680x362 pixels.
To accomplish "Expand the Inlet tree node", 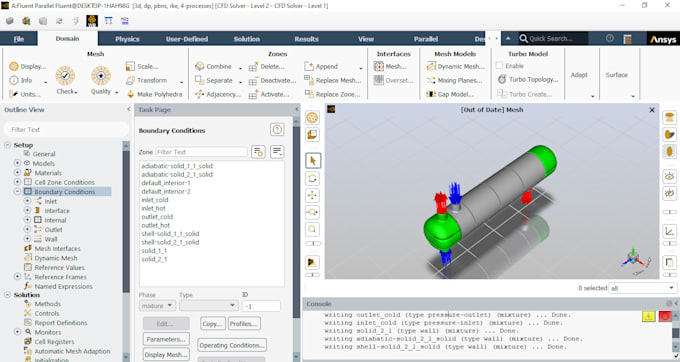I will 27,201.
